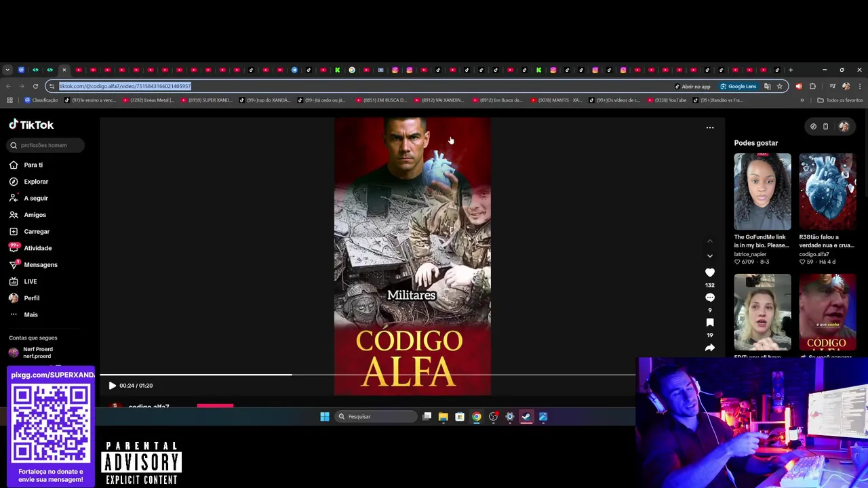Open latrice_napier GoFundMe video thumbnail
Image resolution: width=868 pixels, height=488 pixels.
click(x=762, y=192)
